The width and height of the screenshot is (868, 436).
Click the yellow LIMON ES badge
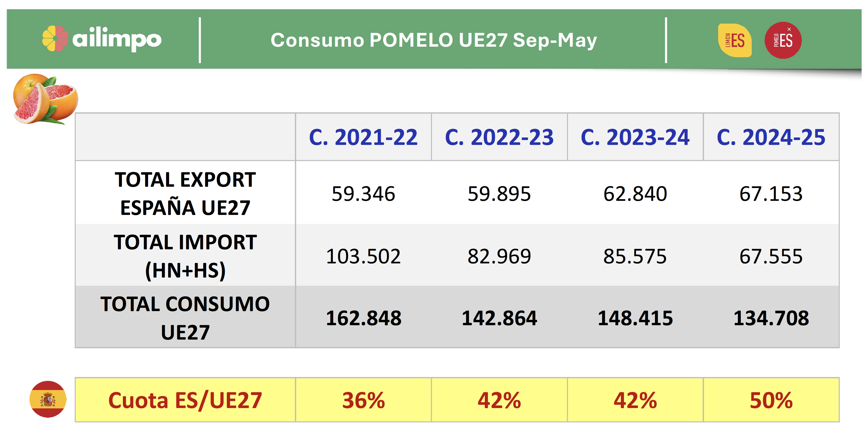pos(735,41)
